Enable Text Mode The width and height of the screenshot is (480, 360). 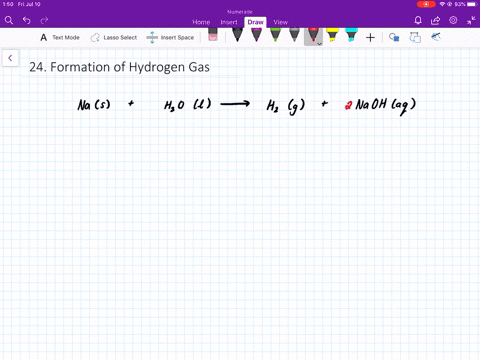pyautogui.click(x=60, y=38)
